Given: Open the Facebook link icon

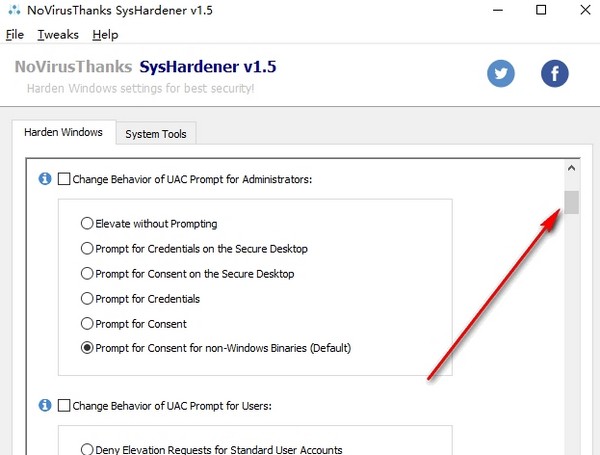Looking at the screenshot, I should 554,73.
